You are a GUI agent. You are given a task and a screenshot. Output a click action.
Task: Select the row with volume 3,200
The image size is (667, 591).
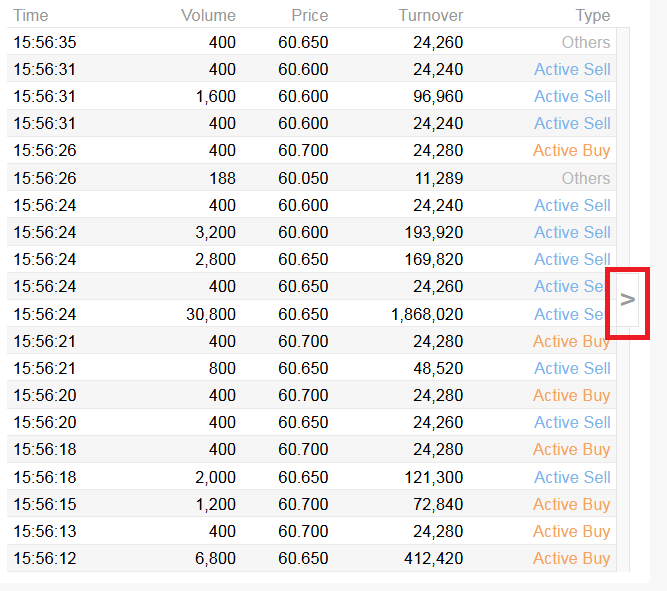pos(311,232)
